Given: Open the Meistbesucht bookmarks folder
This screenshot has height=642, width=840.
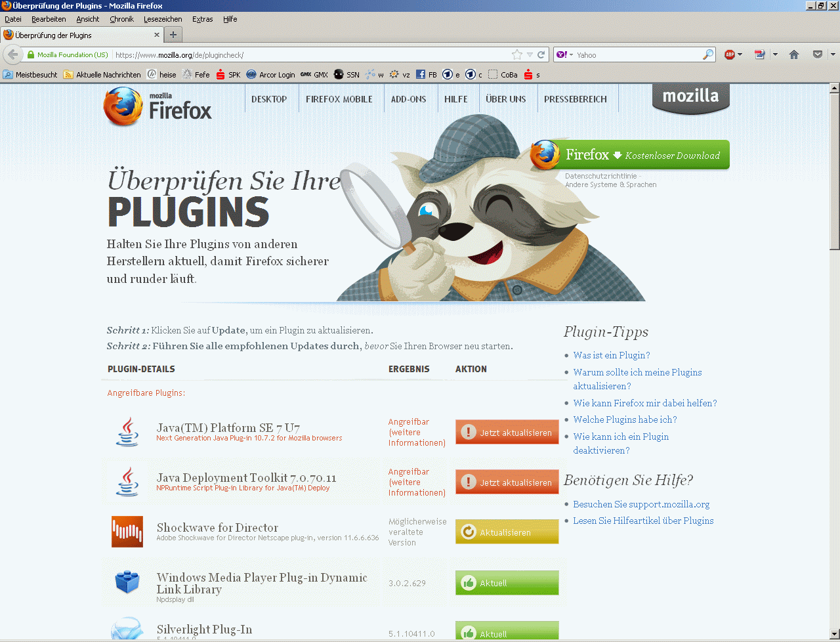Looking at the screenshot, I should tap(30, 75).
